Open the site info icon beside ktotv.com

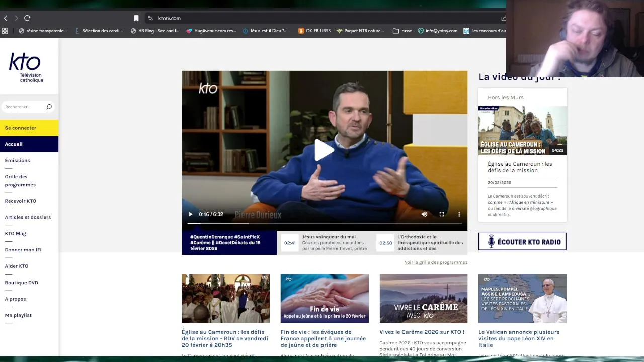click(x=150, y=18)
